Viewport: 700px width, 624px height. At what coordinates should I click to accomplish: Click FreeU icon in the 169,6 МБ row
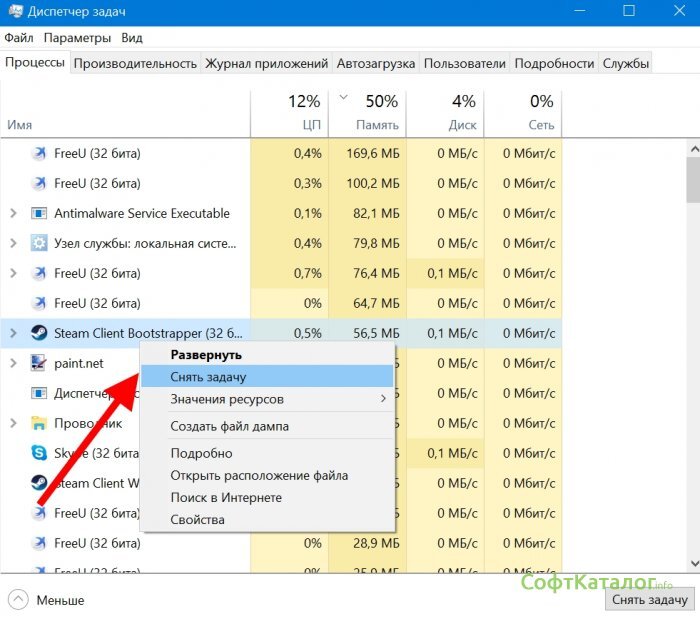(x=39, y=154)
